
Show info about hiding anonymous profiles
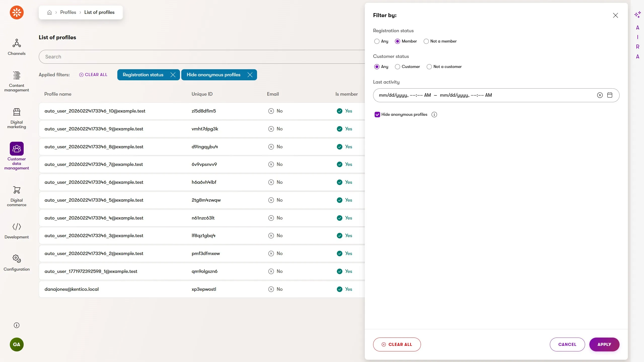pos(434,115)
